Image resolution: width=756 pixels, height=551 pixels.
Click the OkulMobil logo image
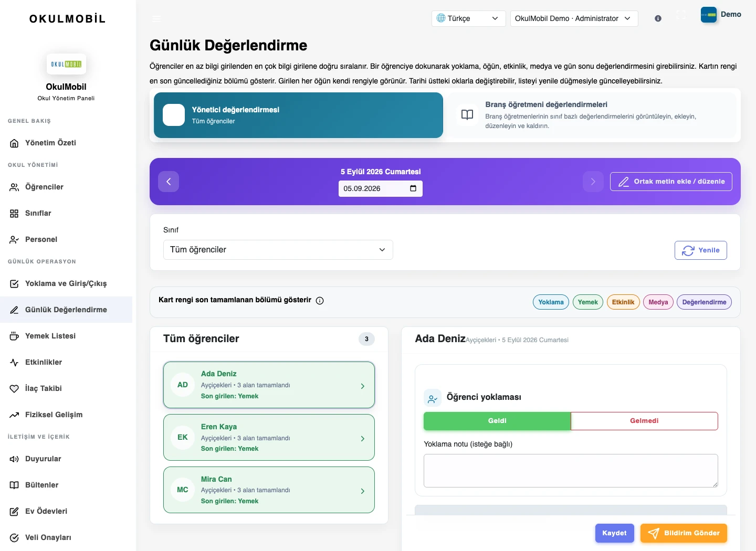click(x=66, y=64)
